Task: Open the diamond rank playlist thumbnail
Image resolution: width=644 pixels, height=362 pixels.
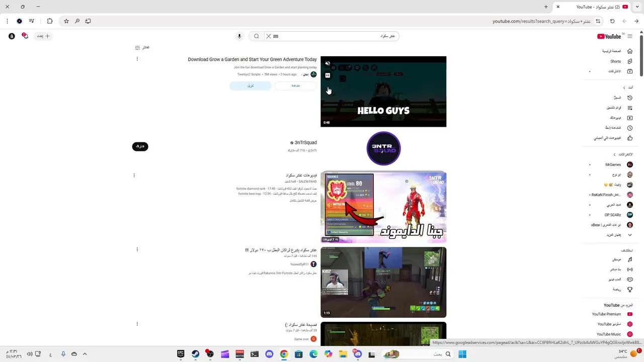Action: (x=383, y=207)
